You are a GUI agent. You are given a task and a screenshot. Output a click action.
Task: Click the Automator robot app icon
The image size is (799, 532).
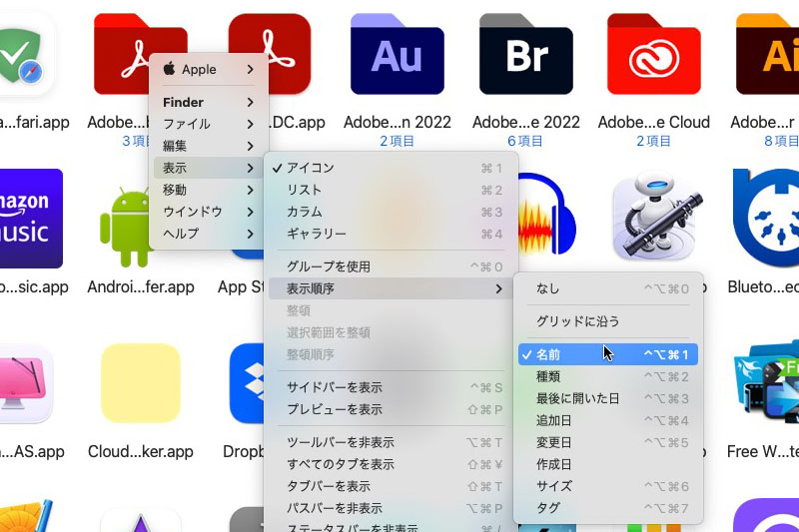(654, 219)
